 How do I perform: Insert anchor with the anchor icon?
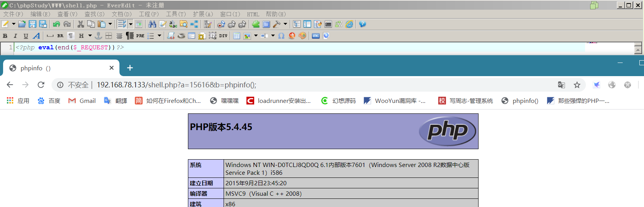(x=98, y=36)
